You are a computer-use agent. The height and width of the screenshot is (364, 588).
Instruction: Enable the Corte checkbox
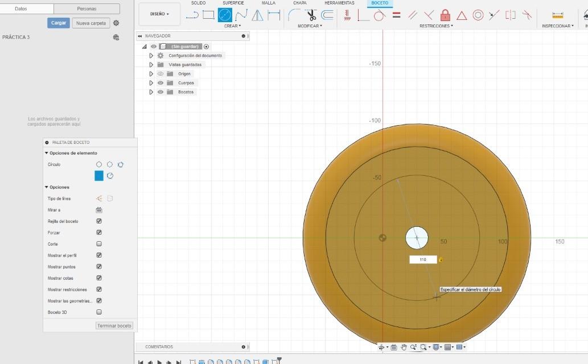(99, 243)
